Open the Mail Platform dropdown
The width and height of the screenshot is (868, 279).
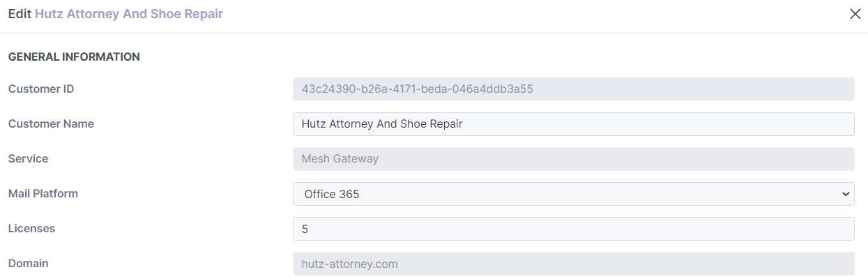coord(573,194)
